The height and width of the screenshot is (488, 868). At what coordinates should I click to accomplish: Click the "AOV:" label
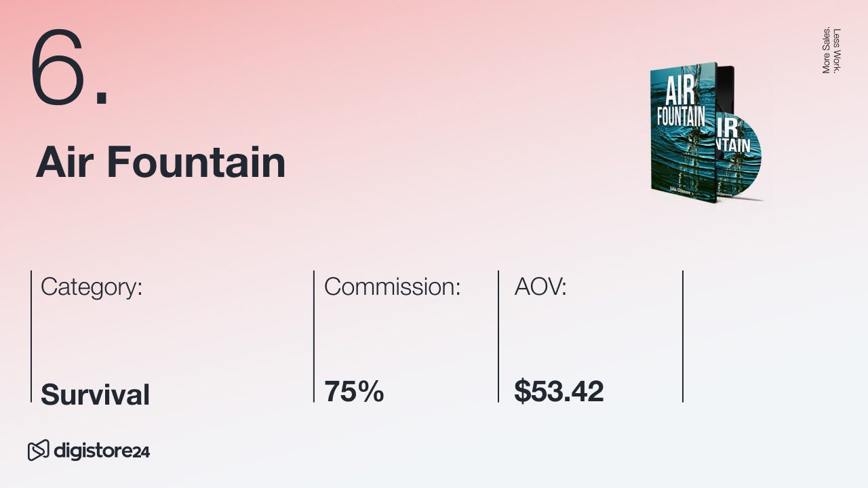(540, 287)
